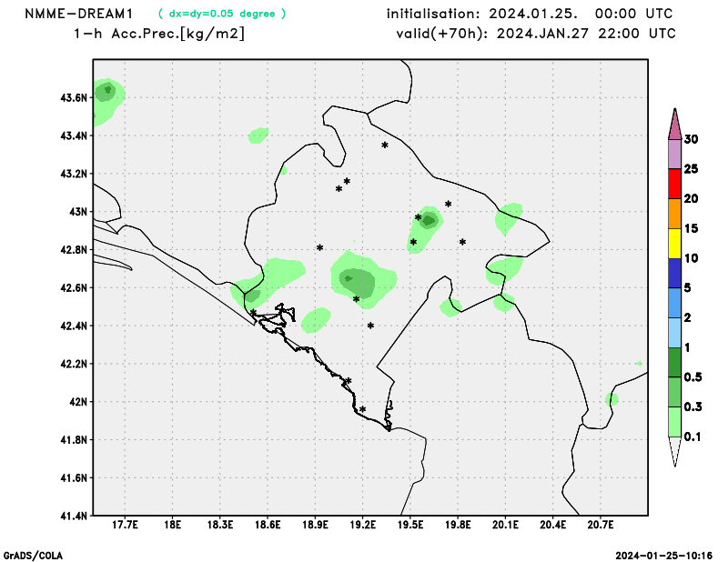The width and height of the screenshot is (728, 562).
Task: Click the 'NMME-DREAM1' model title
Action: (79, 14)
